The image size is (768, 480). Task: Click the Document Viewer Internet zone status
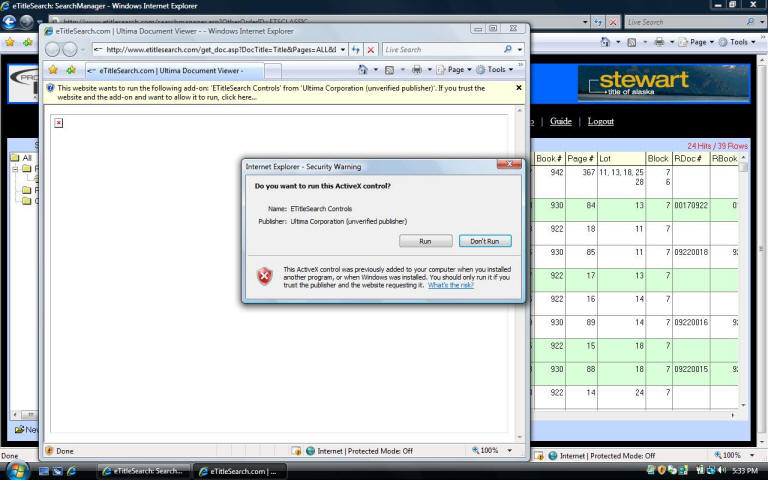(360, 451)
